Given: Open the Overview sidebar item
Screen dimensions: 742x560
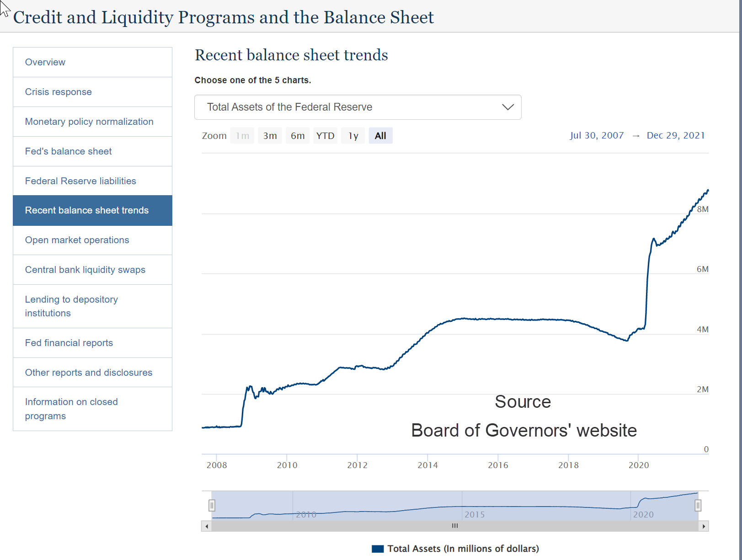Looking at the screenshot, I should point(45,62).
